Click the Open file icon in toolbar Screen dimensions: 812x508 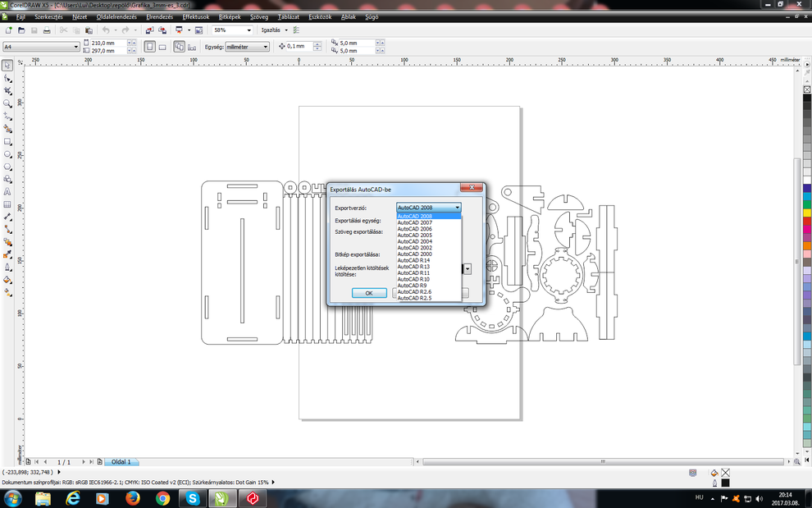click(x=21, y=30)
